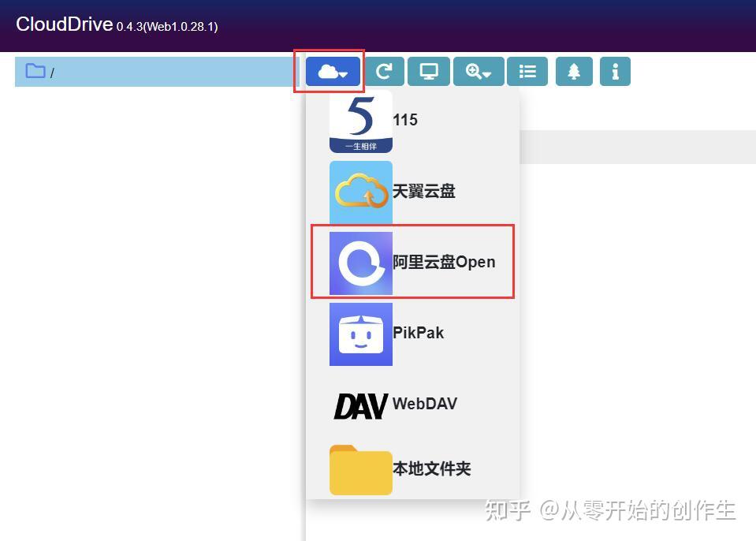This screenshot has height=541, width=756.
Task: Click the list view toolbar icon
Action: point(527,72)
